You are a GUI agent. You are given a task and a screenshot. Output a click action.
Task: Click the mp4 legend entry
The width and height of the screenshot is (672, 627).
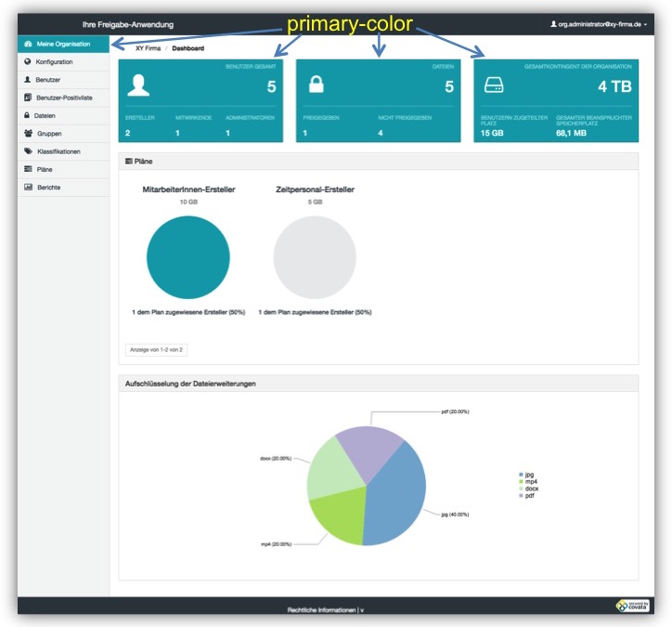pyautogui.click(x=528, y=481)
